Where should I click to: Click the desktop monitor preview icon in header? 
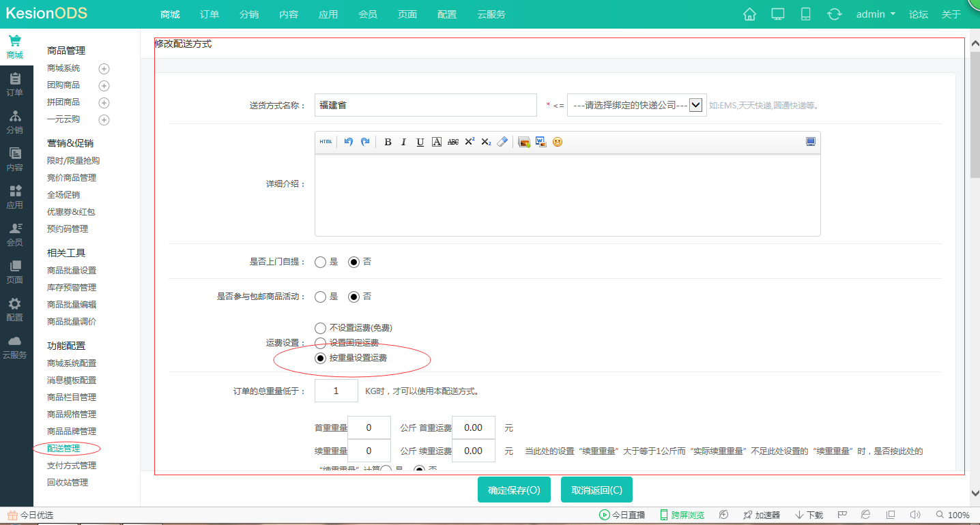[x=778, y=14]
